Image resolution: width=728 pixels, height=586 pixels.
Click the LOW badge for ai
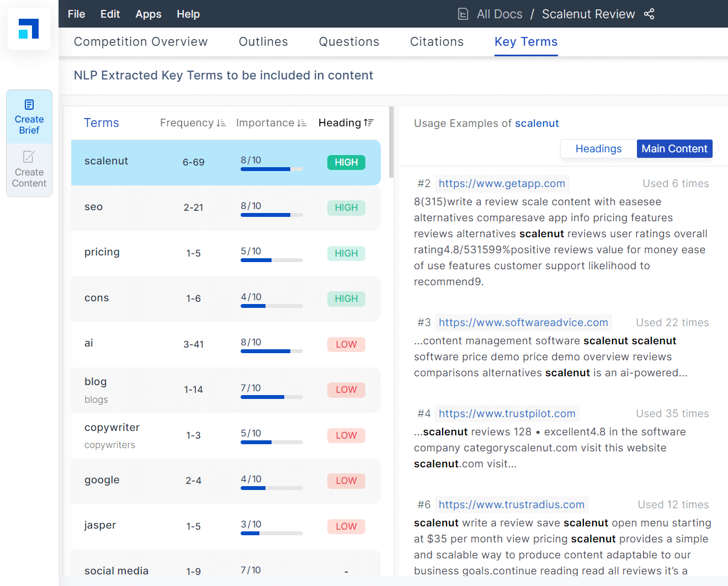tap(346, 344)
